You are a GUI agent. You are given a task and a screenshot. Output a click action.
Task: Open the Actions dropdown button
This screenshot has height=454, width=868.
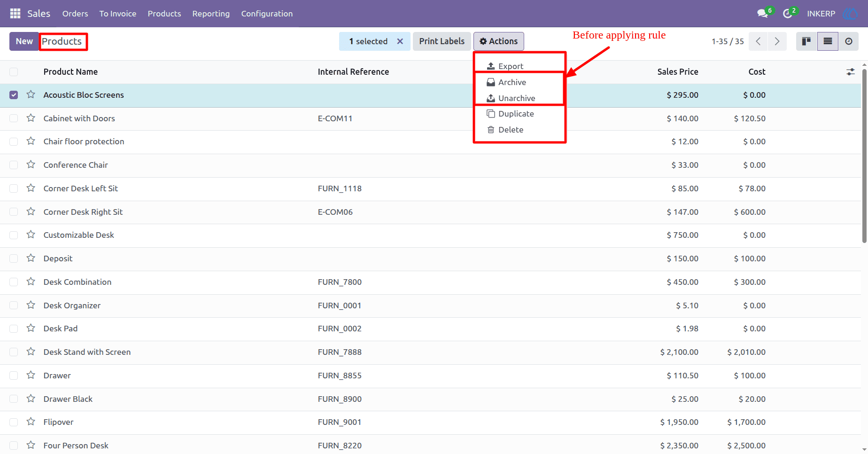click(498, 41)
